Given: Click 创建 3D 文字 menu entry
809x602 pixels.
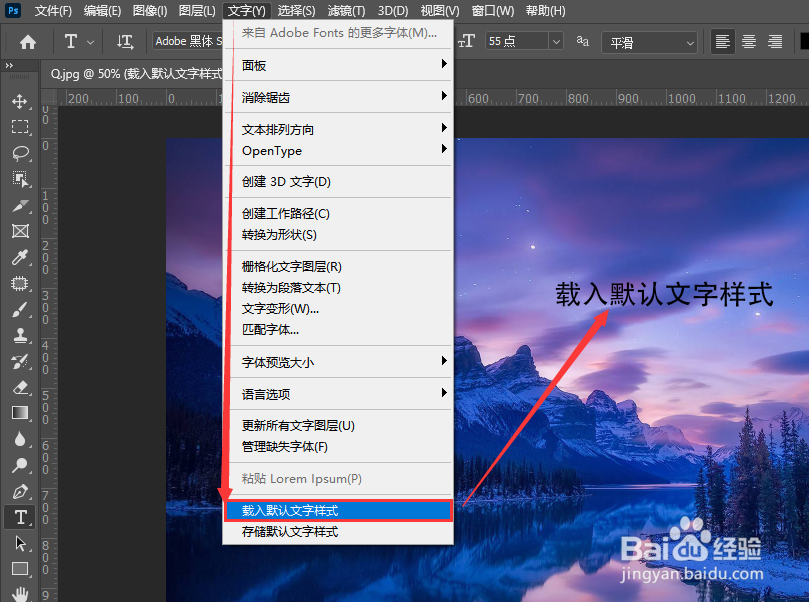Looking at the screenshot, I should pos(290,181).
